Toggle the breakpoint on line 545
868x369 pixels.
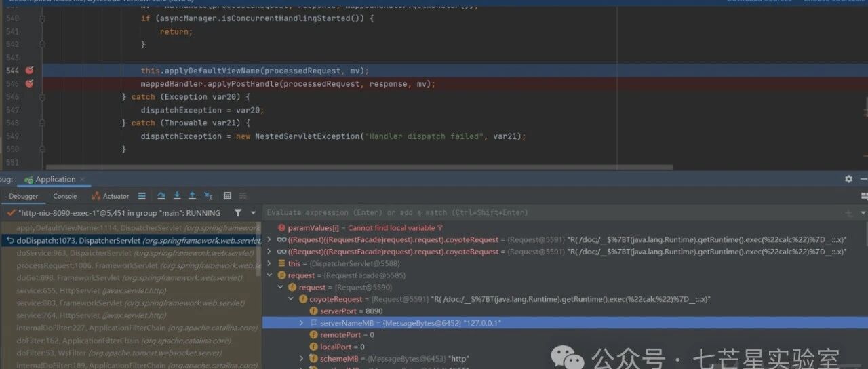coord(29,84)
